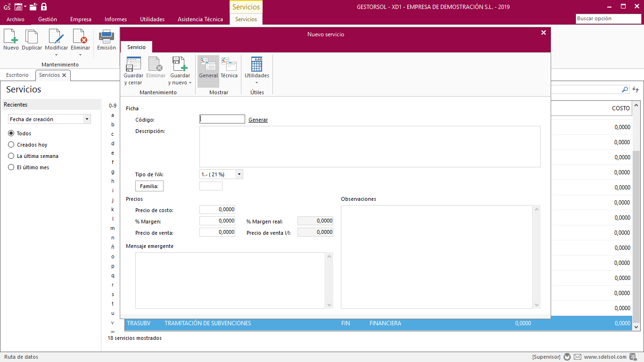Open the Utilidades calculator icon
This screenshot has height=362, width=644.
coord(256,65)
